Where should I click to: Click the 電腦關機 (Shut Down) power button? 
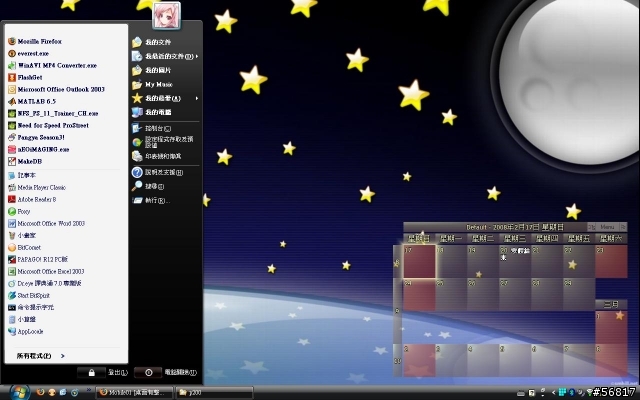click(x=149, y=372)
